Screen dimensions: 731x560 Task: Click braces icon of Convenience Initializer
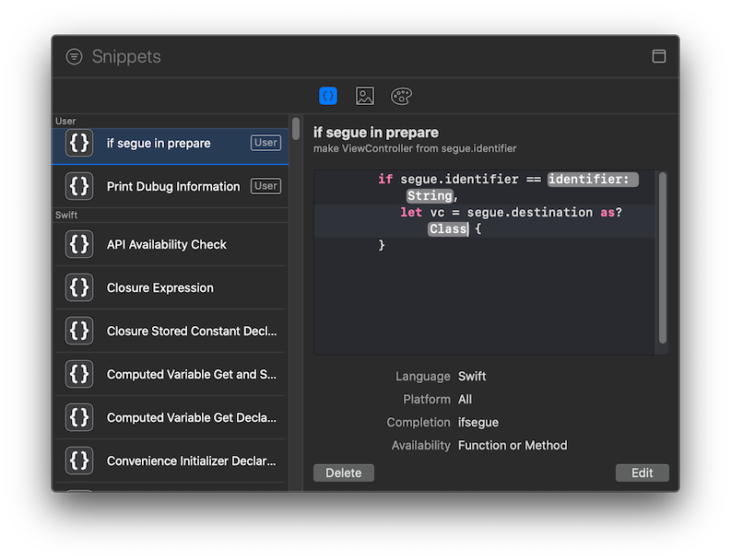(x=79, y=461)
